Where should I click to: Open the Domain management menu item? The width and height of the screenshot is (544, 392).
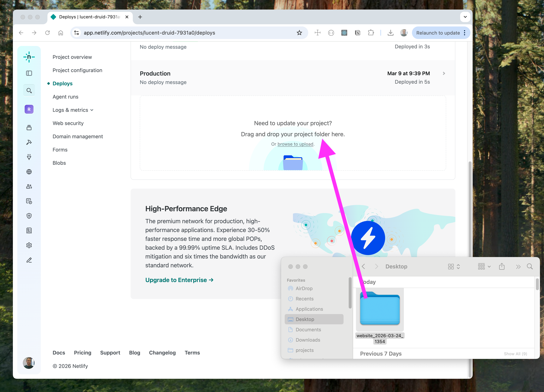pos(77,136)
